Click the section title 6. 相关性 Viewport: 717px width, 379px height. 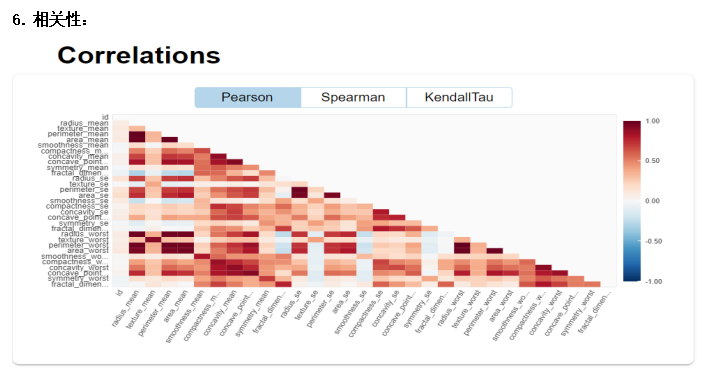pos(49,20)
